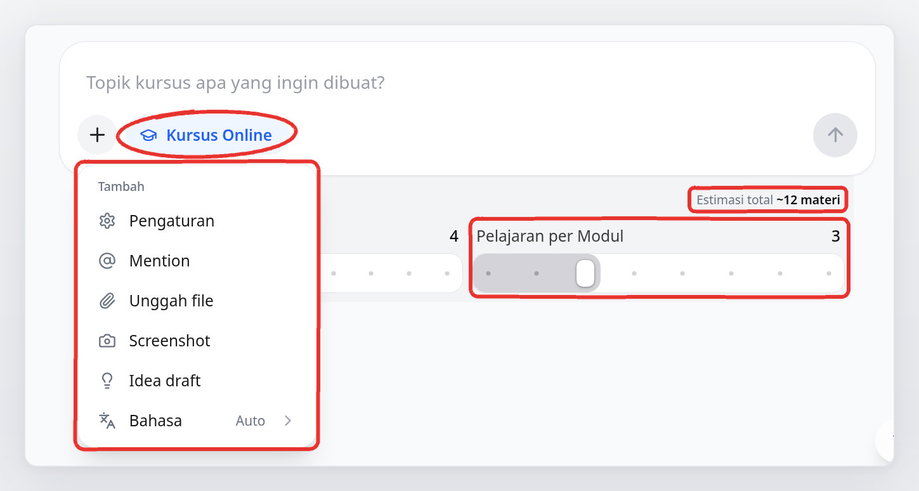Click the partially hidden slider showing value 4
Image resolution: width=919 pixels, height=491 pixels.
coord(390,273)
